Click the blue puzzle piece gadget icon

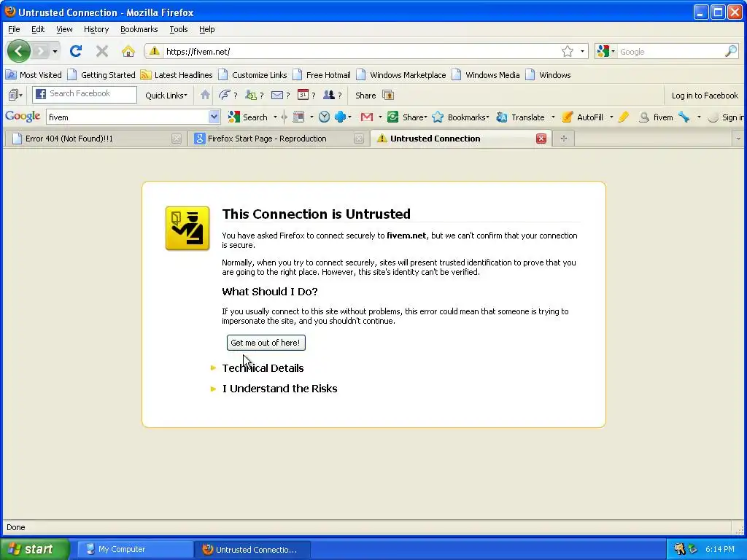tap(340, 117)
